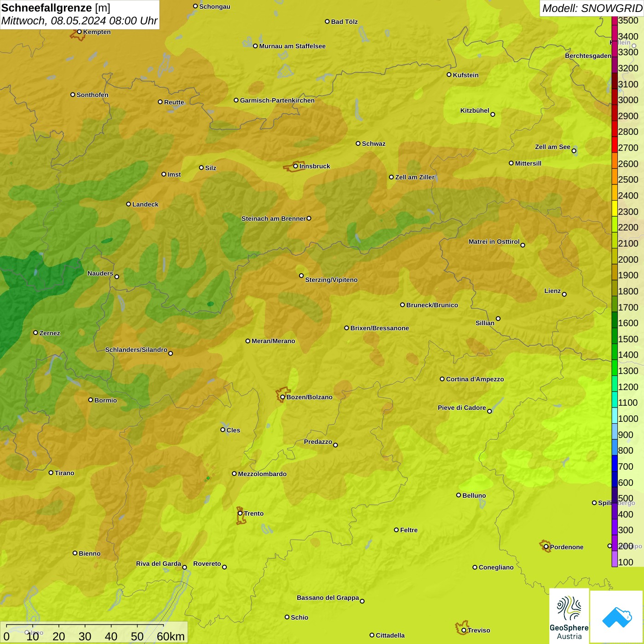The image size is (644, 644).
Task: Select the Trento city marker circle
Action: 240,513
